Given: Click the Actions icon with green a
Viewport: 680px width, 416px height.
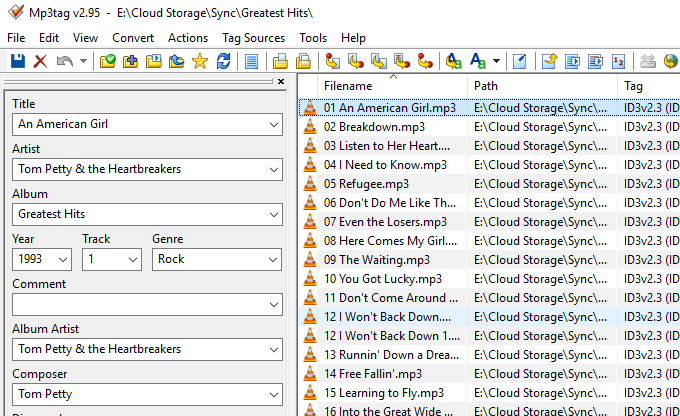Looking at the screenshot, I should [x=454, y=61].
